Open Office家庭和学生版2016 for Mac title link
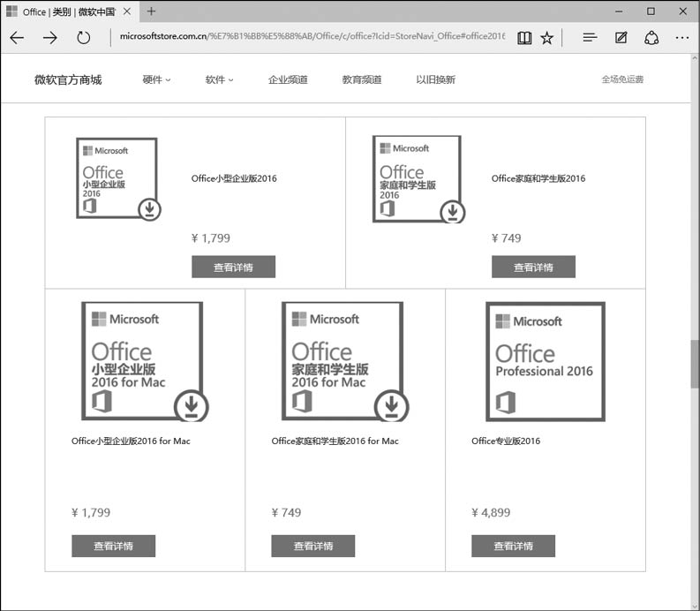 tap(335, 441)
